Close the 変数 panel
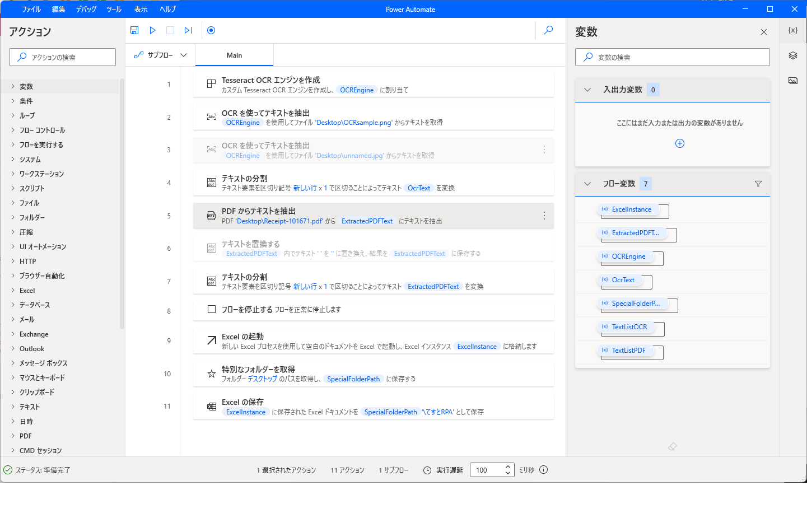807x532 pixels. pos(764,32)
